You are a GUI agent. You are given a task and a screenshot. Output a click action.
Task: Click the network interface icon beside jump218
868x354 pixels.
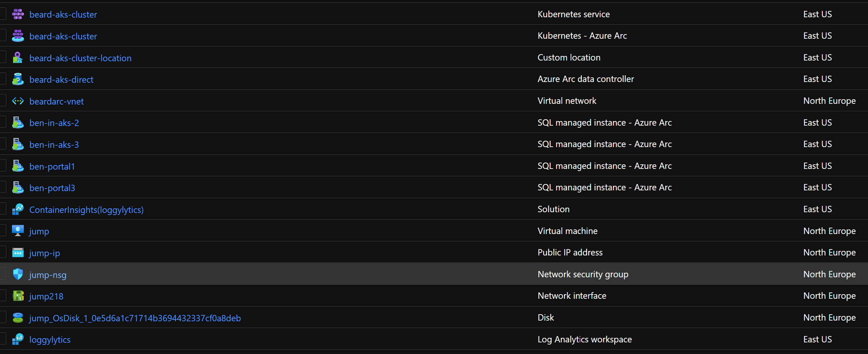[18, 296]
